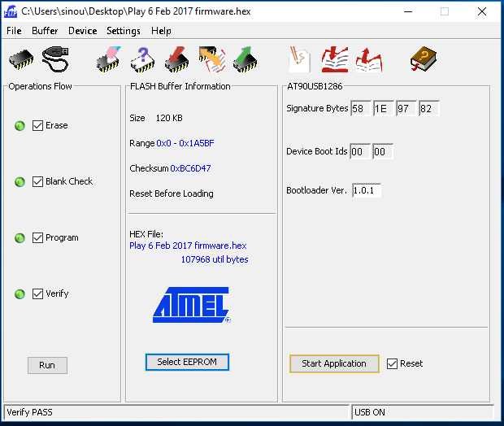504x426 pixels.
Task: Click the USB ON status bar indicator
Action: (370, 412)
